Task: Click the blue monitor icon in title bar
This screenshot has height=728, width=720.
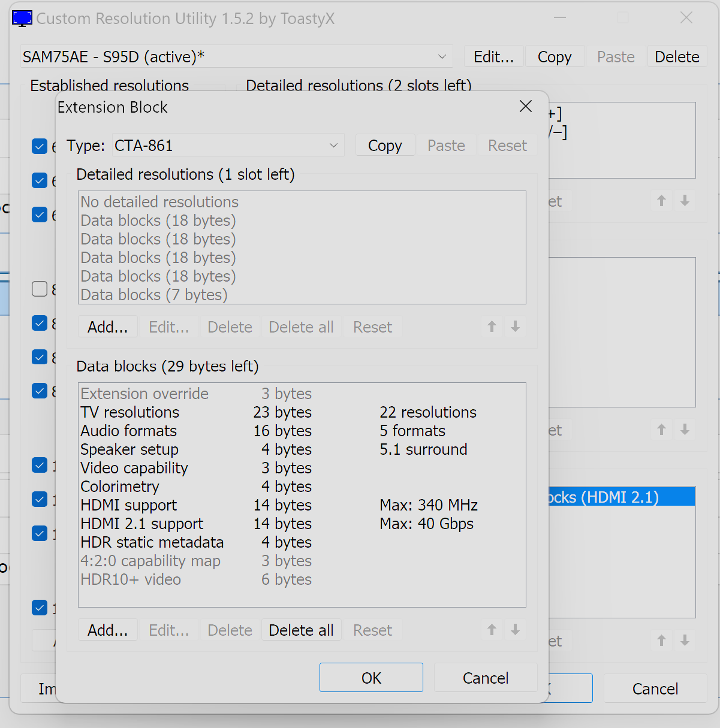Action: [22, 19]
